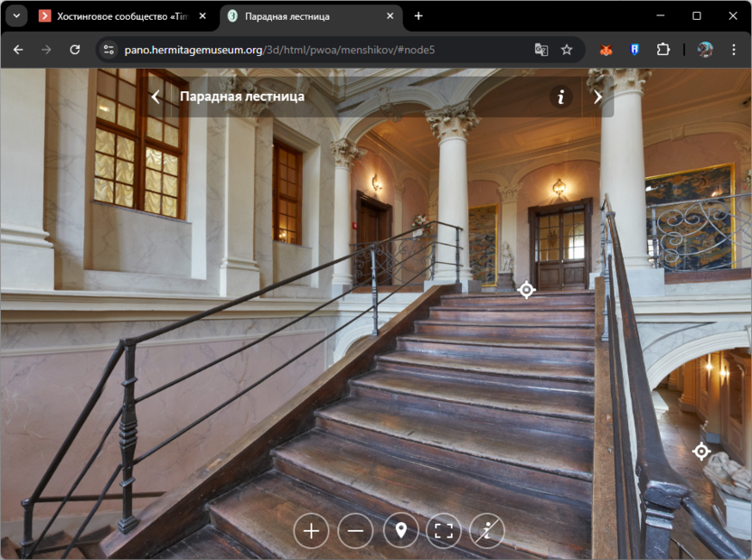752x560 pixels.
Task: Open the MetaMask fox extension
Action: [x=606, y=50]
